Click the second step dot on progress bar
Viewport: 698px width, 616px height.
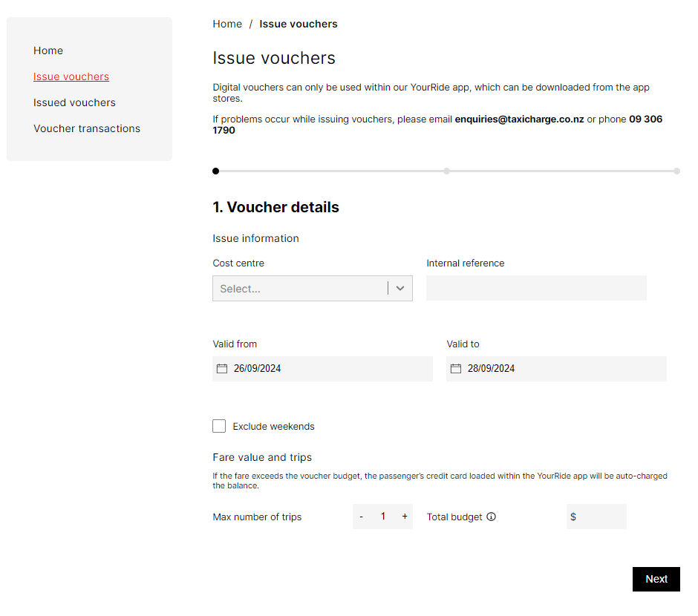point(446,171)
